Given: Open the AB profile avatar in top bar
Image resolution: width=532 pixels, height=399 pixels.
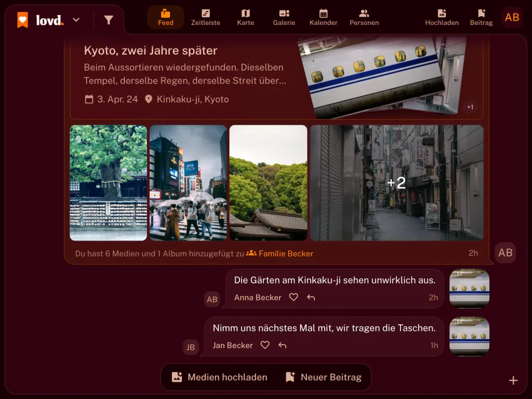Looking at the screenshot, I should 512,17.
